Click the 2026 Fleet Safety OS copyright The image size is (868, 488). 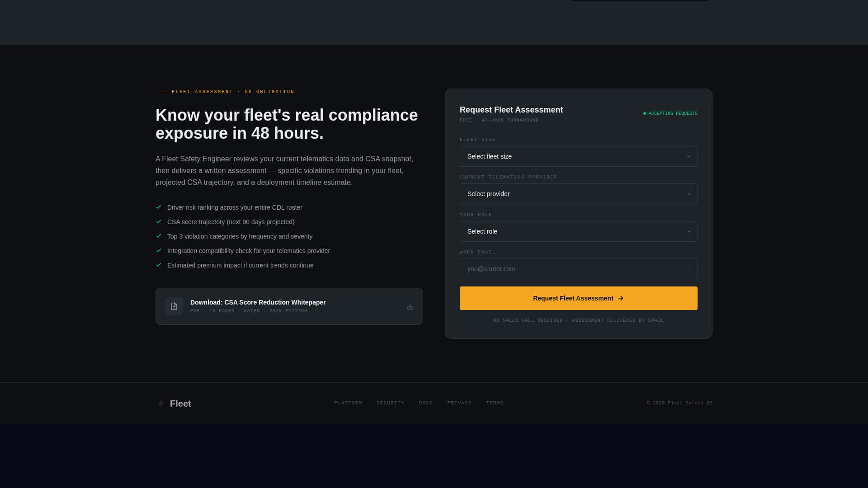[x=679, y=403]
